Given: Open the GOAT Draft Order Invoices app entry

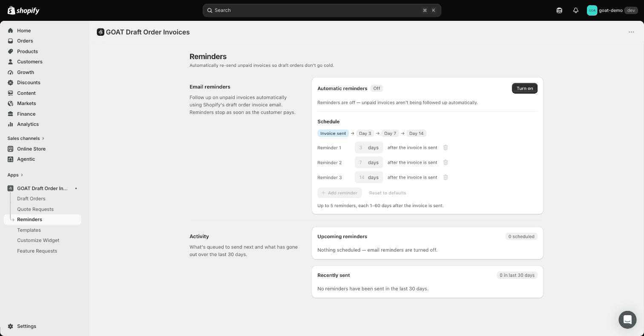Looking at the screenshot, I should point(42,188).
